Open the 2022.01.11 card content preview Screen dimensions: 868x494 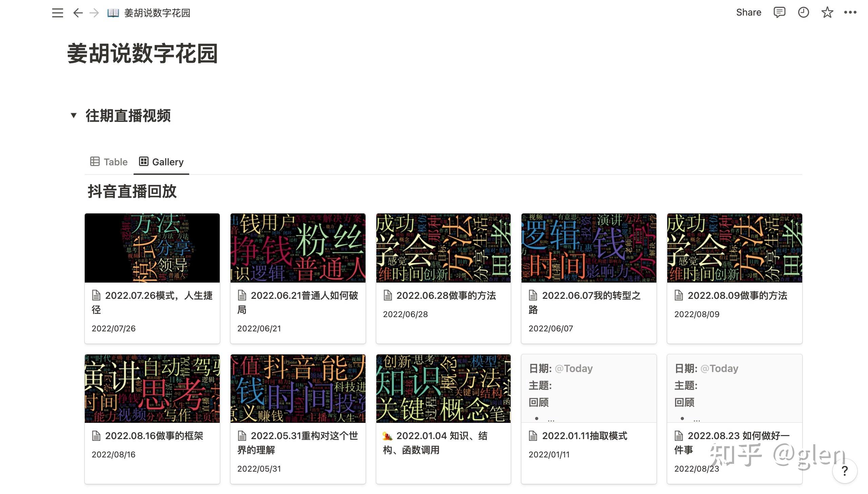589,389
